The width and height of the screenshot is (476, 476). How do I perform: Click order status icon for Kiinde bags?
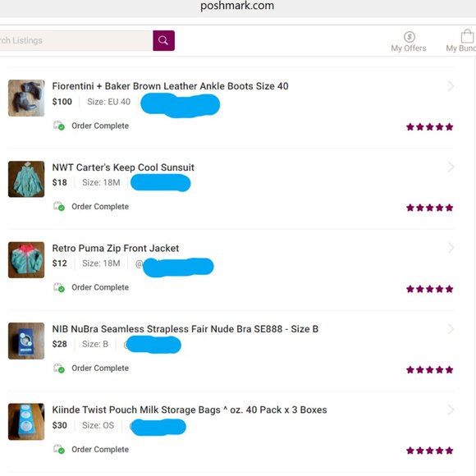[59, 449]
